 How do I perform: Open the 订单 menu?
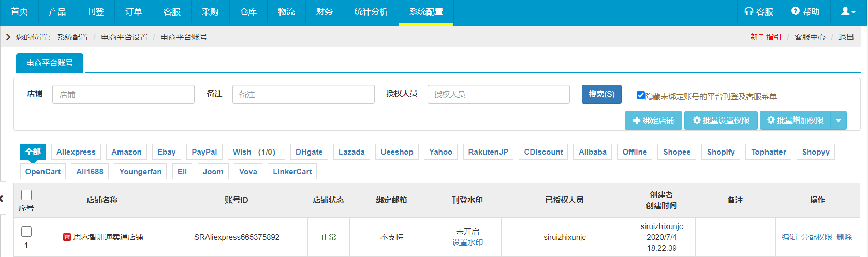pyautogui.click(x=134, y=12)
